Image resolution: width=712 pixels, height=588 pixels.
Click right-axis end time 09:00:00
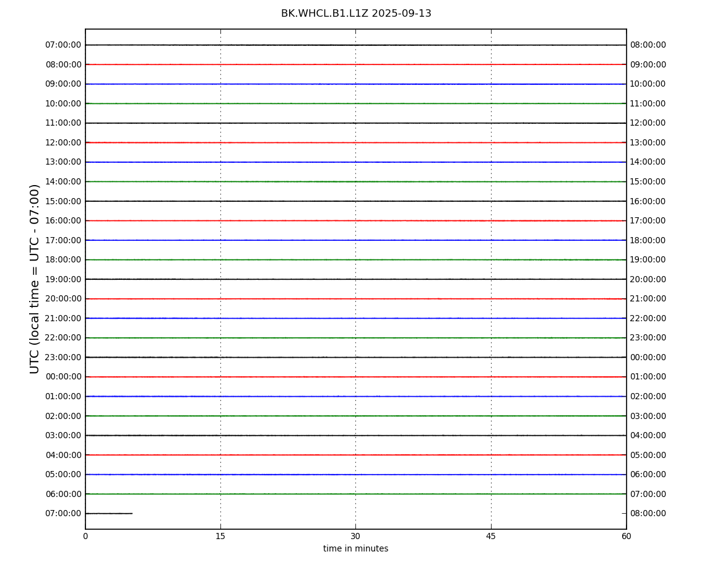click(648, 64)
